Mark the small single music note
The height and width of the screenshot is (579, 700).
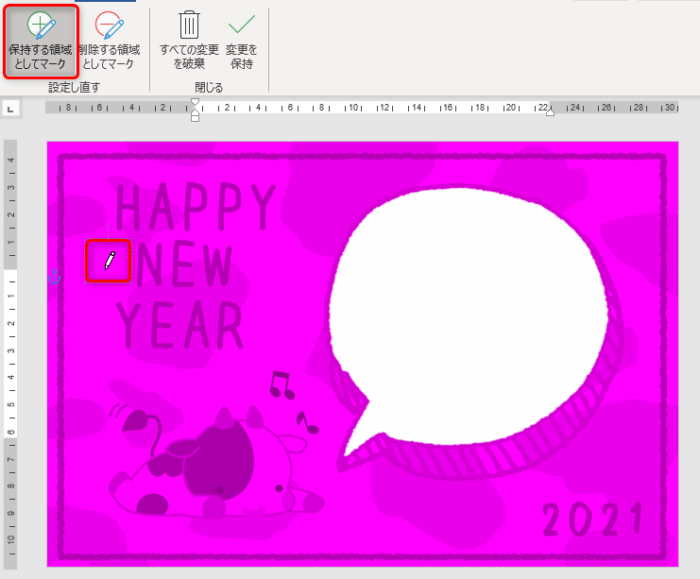point(307,421)
